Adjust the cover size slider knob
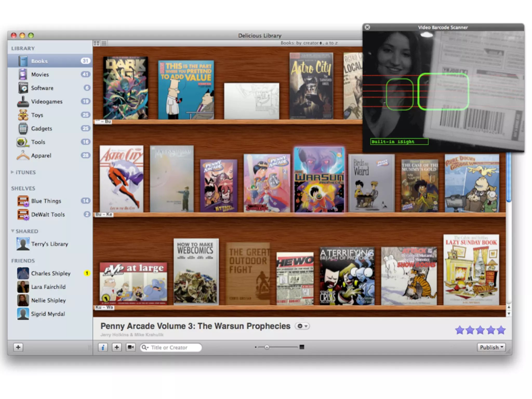The image size is (532, 399). pos(267,347)
